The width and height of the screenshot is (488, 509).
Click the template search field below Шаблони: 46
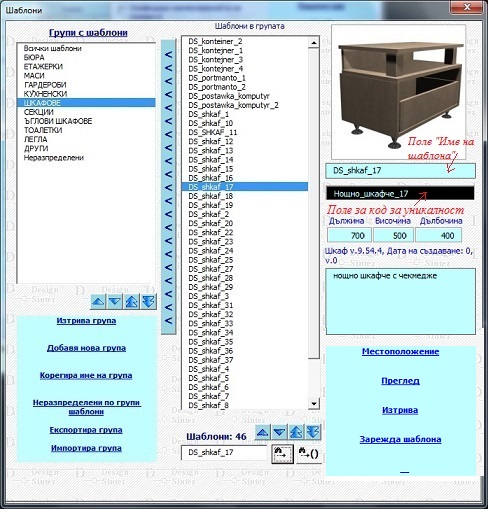click(x=224, y=452)
